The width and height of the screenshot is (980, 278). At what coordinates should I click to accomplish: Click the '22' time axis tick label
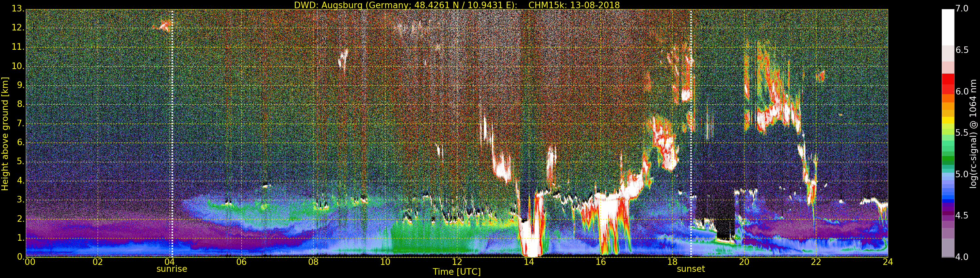tap(816, 262)
